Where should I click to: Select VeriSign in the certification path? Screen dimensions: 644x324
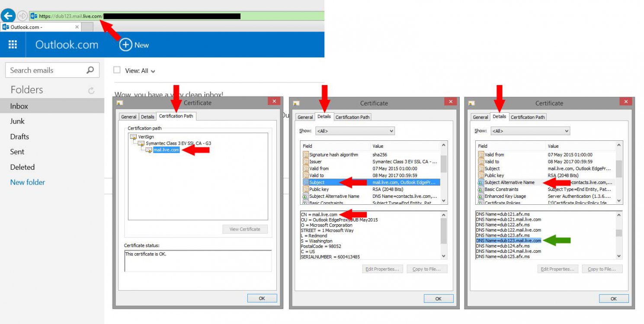pos(146,137)
